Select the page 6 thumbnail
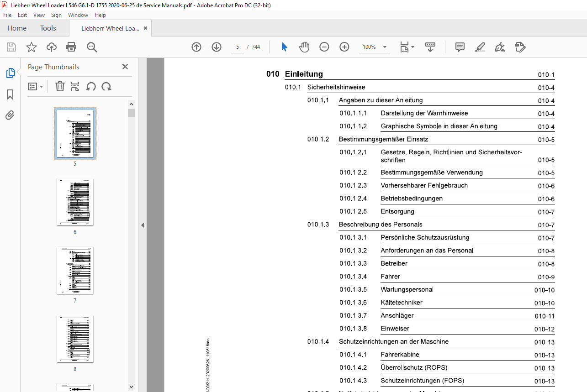This screenshot has height=392, width=587. 75,202
